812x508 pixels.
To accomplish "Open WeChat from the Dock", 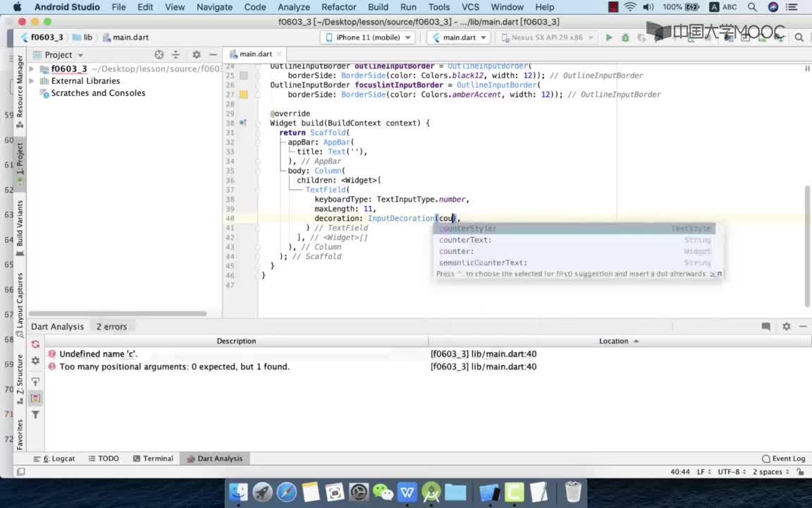I will click(x=383, y=491).
